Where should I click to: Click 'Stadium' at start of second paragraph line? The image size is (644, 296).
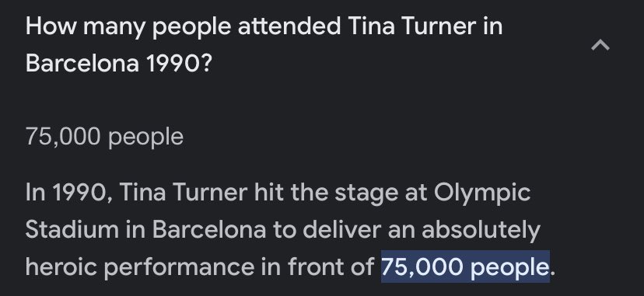point(72,230)
